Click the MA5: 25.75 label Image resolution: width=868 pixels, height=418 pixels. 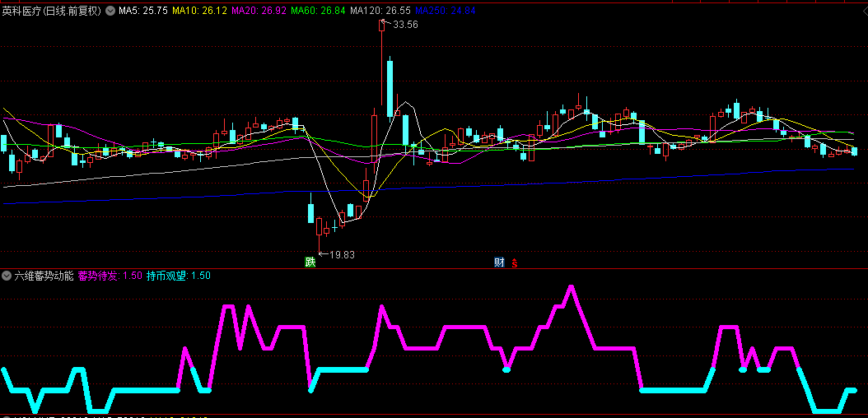[142, 11]
